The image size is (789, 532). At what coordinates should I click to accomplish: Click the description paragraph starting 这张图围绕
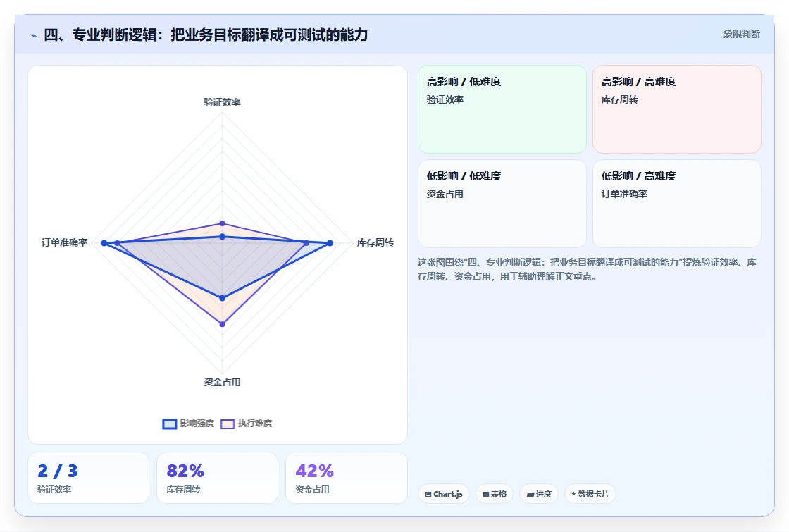coord(587,269)
